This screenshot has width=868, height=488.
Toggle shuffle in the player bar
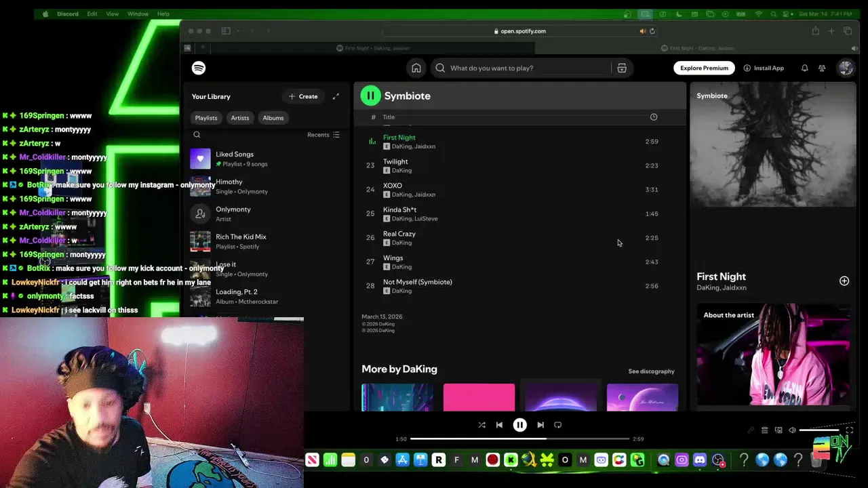[x=481, y=425]
